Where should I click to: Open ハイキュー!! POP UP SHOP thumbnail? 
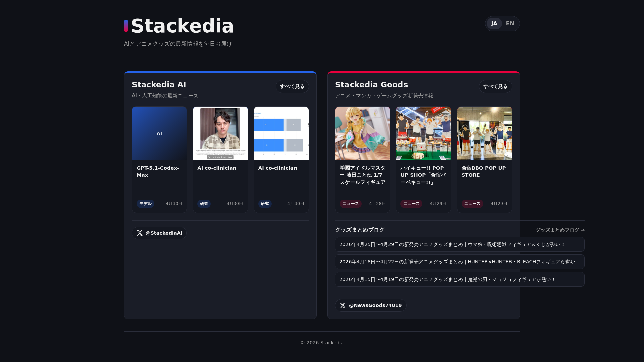click(424, 133)
